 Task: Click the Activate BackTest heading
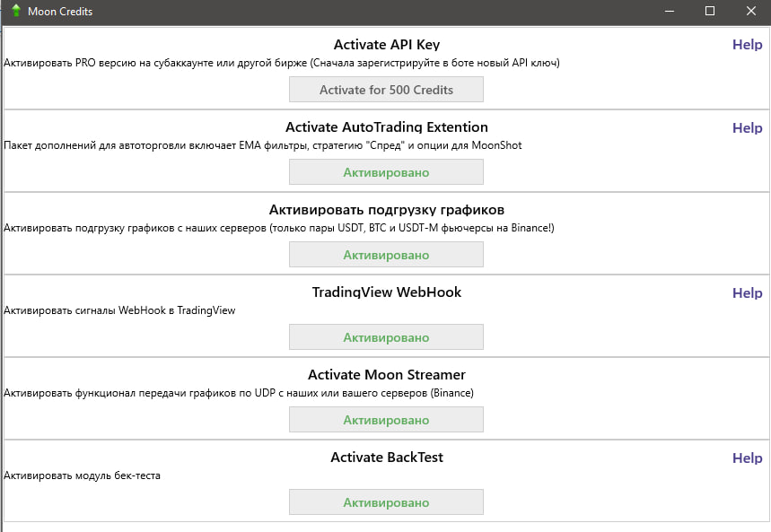(386, 458)
